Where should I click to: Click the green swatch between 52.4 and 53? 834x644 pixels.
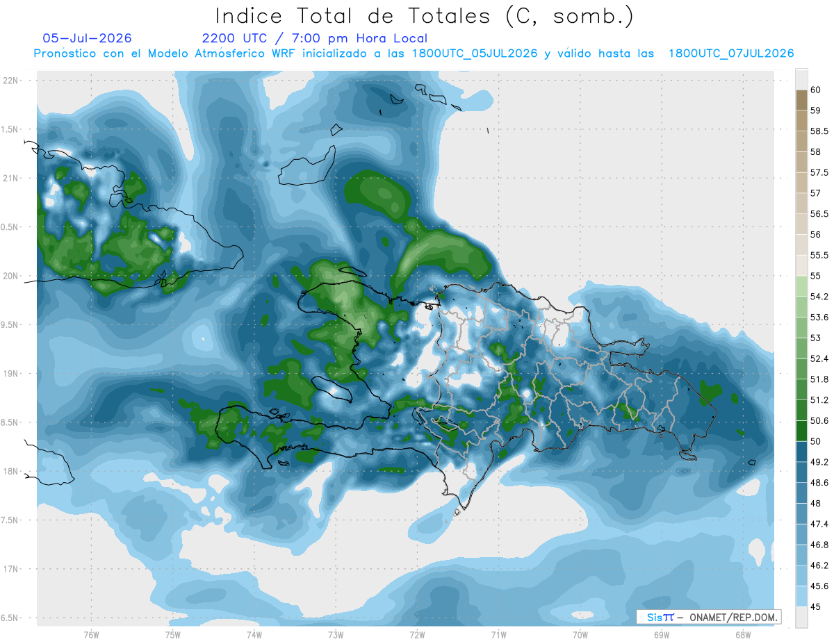[x=801, y=348]
